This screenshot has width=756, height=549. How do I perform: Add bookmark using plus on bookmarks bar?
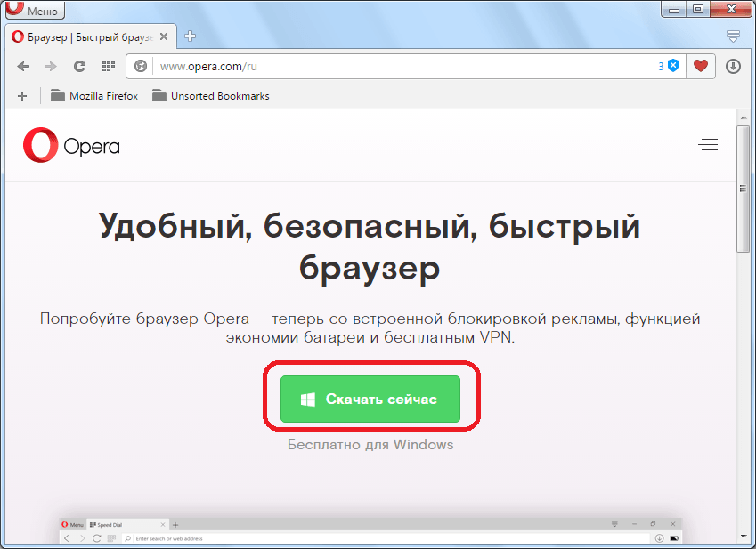(x=22, y=96)
